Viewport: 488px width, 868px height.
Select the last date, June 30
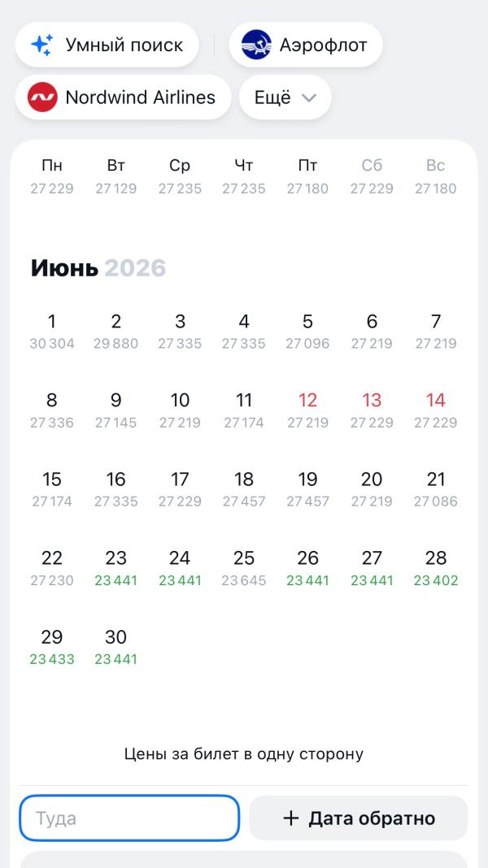coord(115,645)
